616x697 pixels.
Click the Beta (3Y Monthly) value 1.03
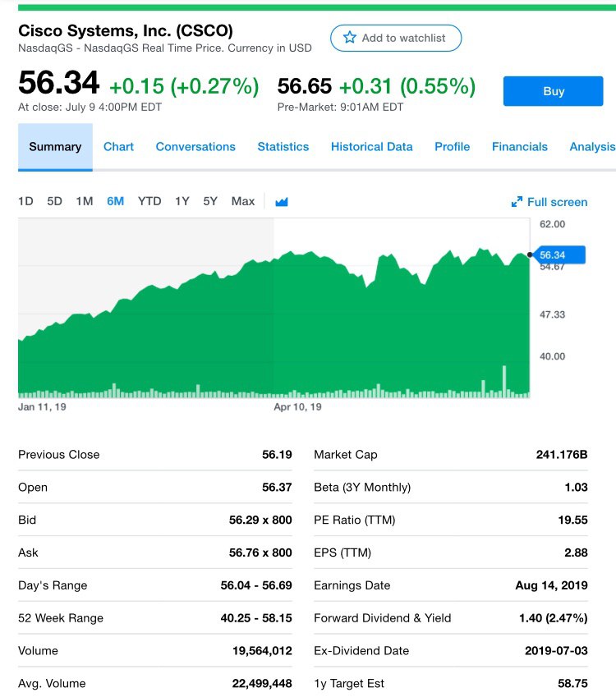click(576, 487)
